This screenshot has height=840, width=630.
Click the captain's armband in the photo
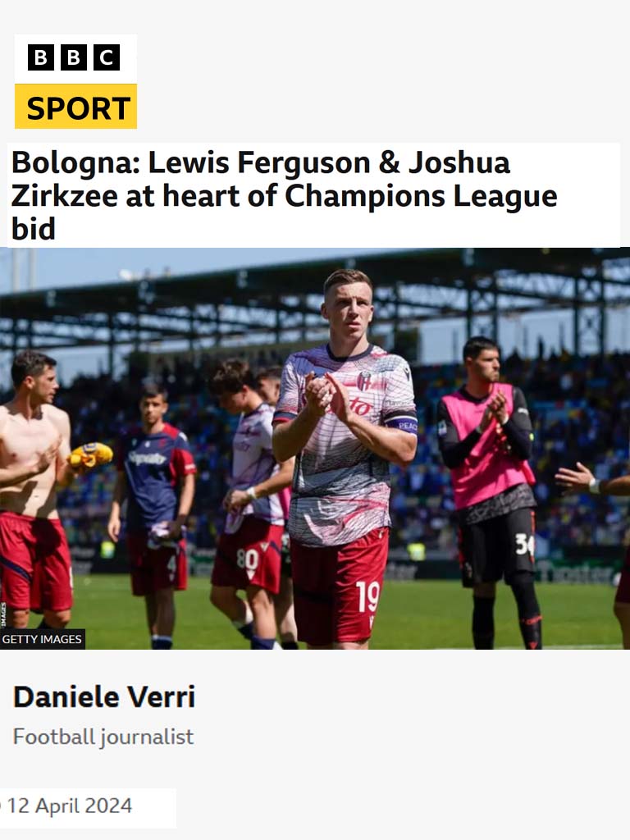pos(401,423)
